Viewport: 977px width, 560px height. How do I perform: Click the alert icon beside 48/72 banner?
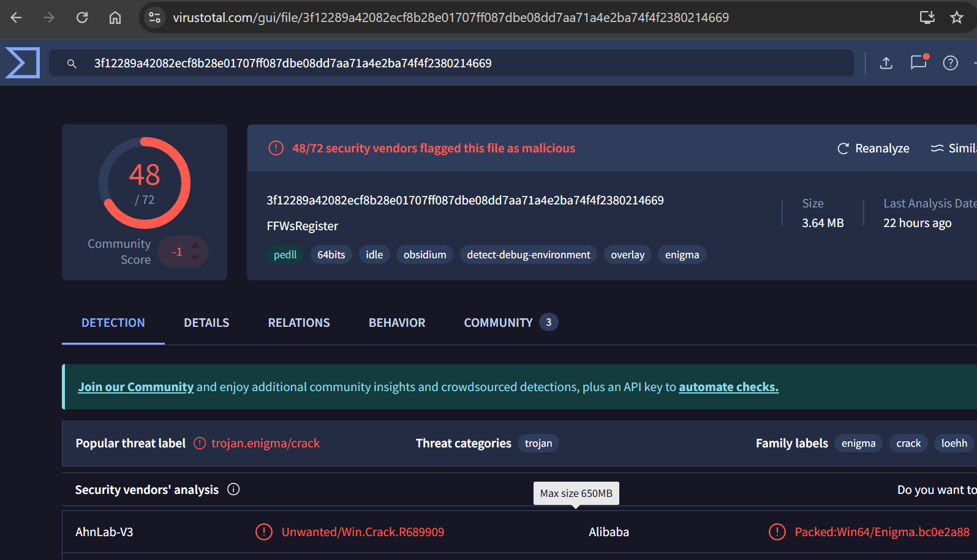pyautogui.click(x=276, y=148)
